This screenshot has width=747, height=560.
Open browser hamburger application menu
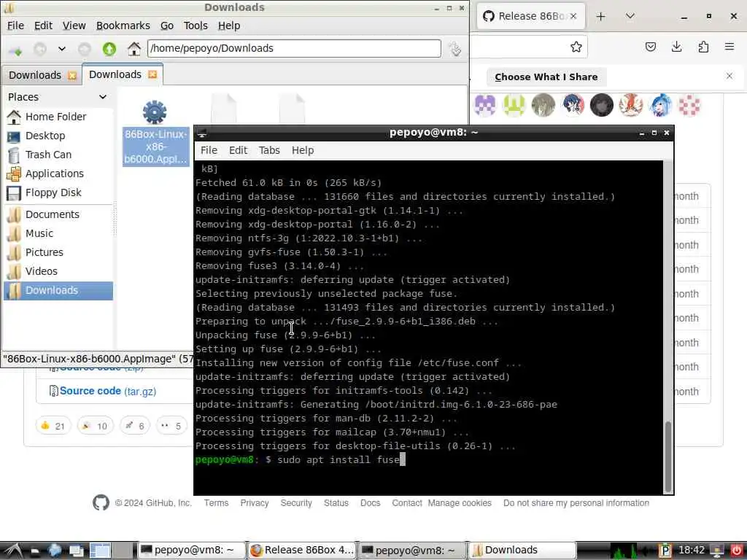[729, 47]
